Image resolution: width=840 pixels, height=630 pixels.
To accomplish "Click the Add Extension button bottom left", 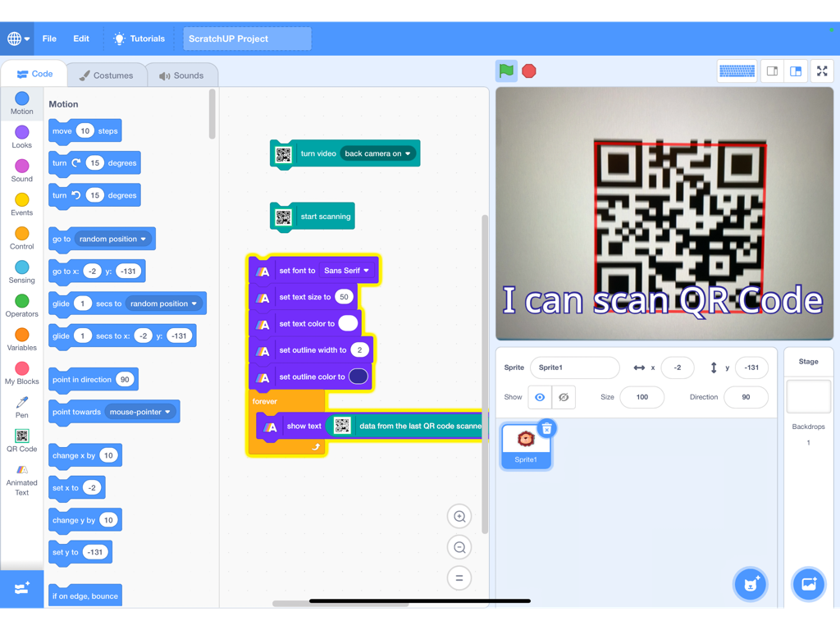I will pyautogui.click(x=21, y=587).
